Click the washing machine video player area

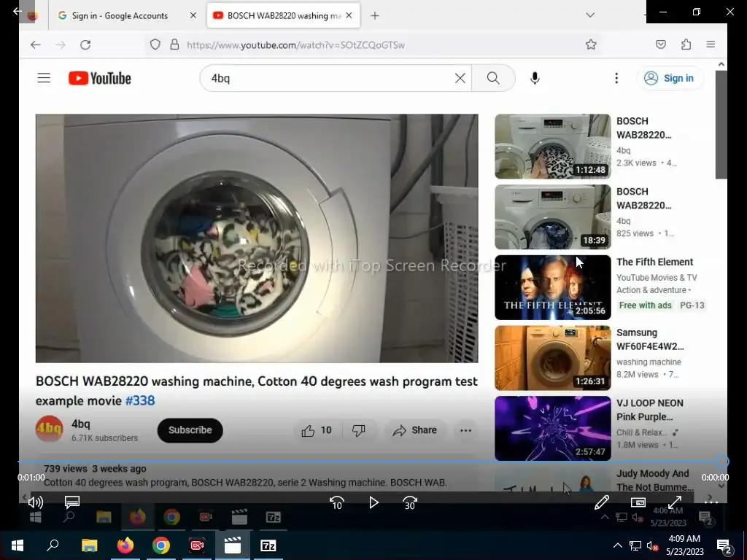point(257,238)
